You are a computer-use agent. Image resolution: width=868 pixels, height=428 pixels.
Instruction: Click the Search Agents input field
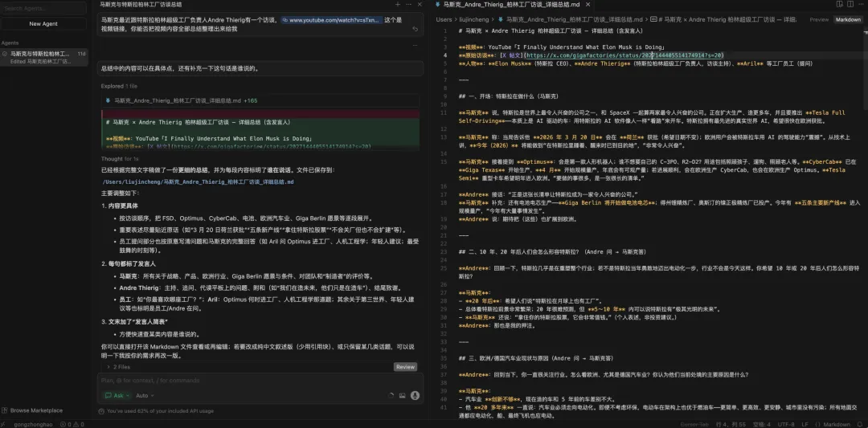click(43, 8)
